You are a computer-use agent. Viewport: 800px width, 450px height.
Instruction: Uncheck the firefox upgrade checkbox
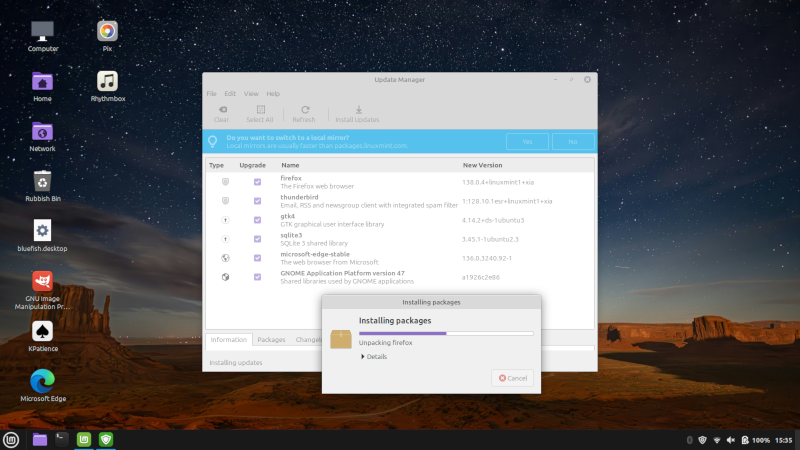pyautogui.click(x=257, y=182)
